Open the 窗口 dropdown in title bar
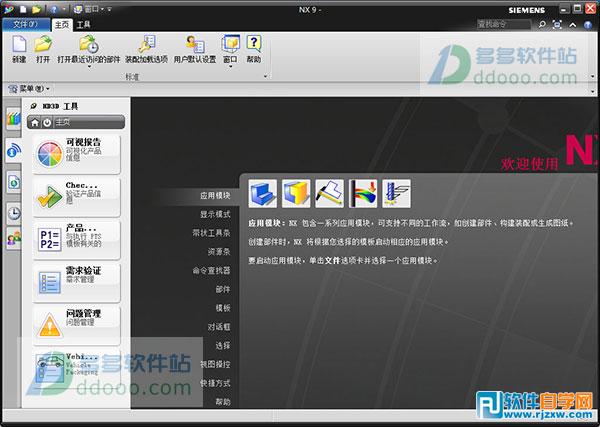The height and width of the screenshot is (427, 600). pyautogui.click(x=91, y=9)
